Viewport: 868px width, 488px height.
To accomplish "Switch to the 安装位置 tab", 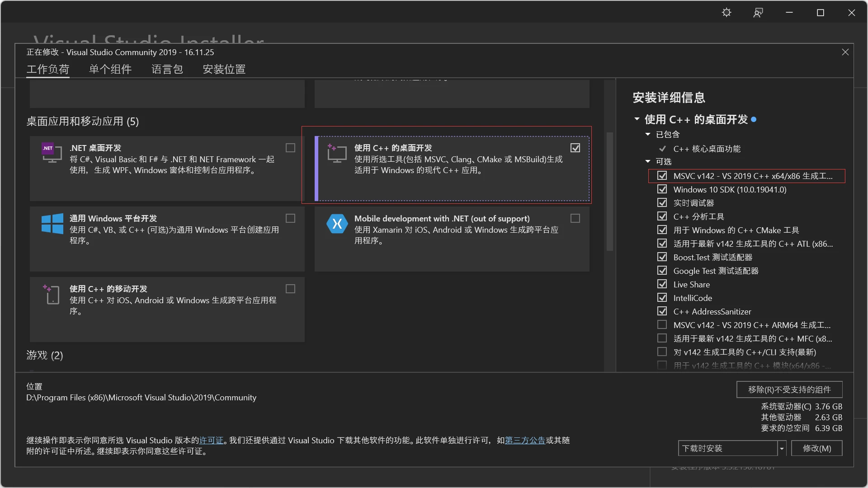I will tap(224, 69).
